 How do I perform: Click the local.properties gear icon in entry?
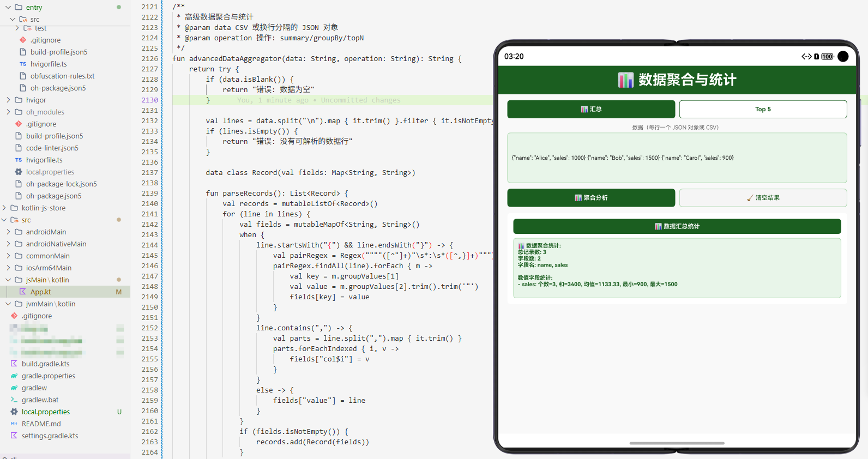coord(19,172)
